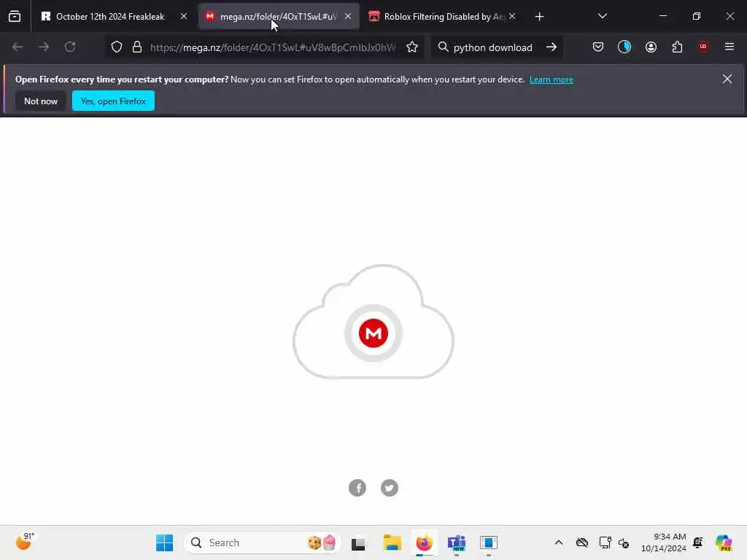Dismiss the Firefox startup notification bar
This screenshot has height=560, width=747.
727,79
